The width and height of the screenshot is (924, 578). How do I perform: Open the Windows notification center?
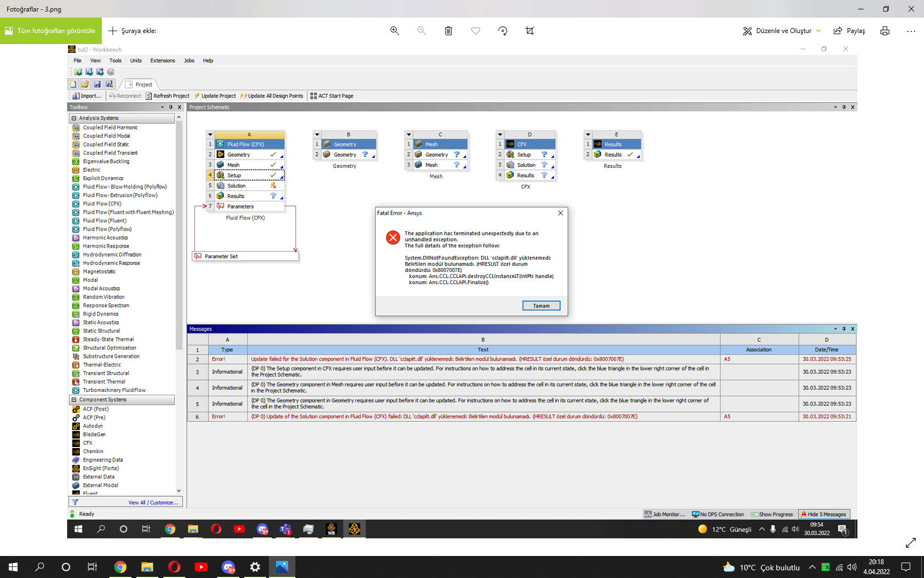tap(906, 567)
